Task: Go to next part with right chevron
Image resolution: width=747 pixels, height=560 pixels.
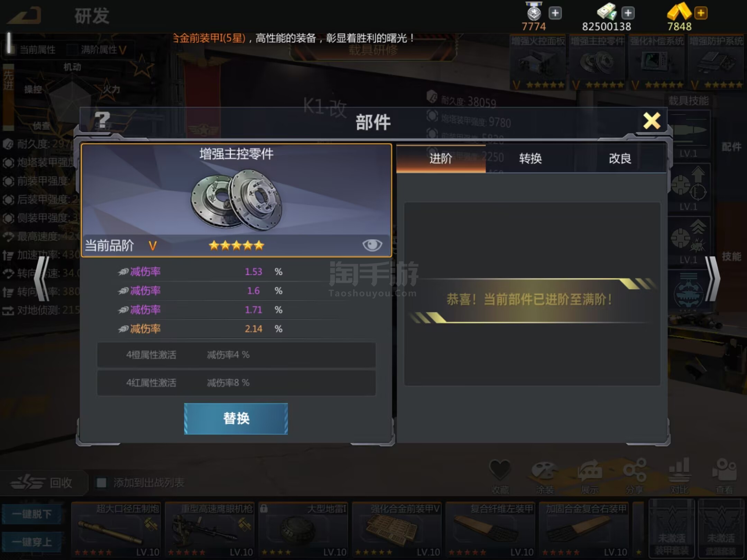Action: tap(712, 279)
